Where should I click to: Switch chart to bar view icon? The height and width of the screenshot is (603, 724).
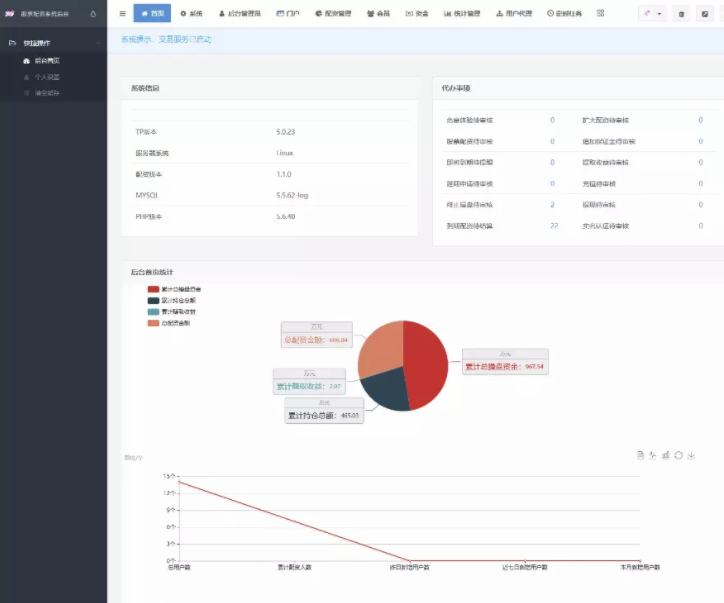click(x=666, y=455)
